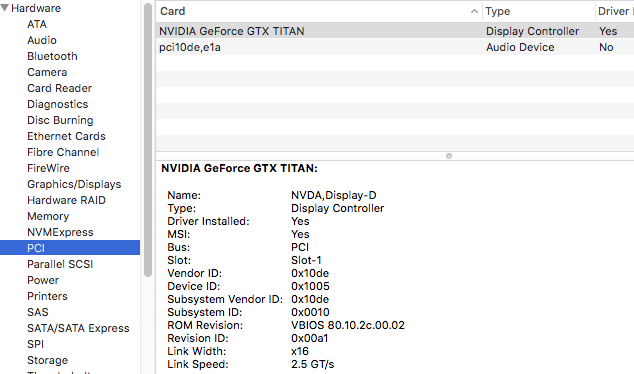
Task: Open the Fibre Channel section
Action: [63, 152]
